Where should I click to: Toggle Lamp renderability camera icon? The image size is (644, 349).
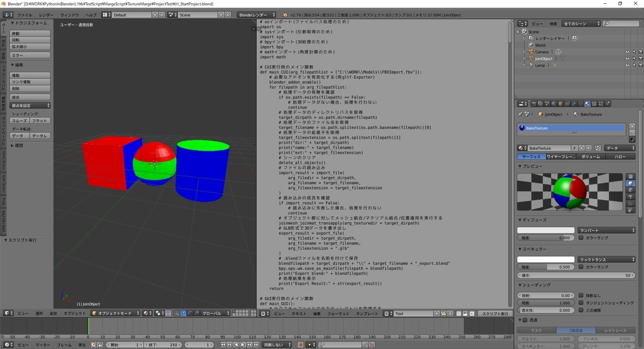(x=641, y=65)
